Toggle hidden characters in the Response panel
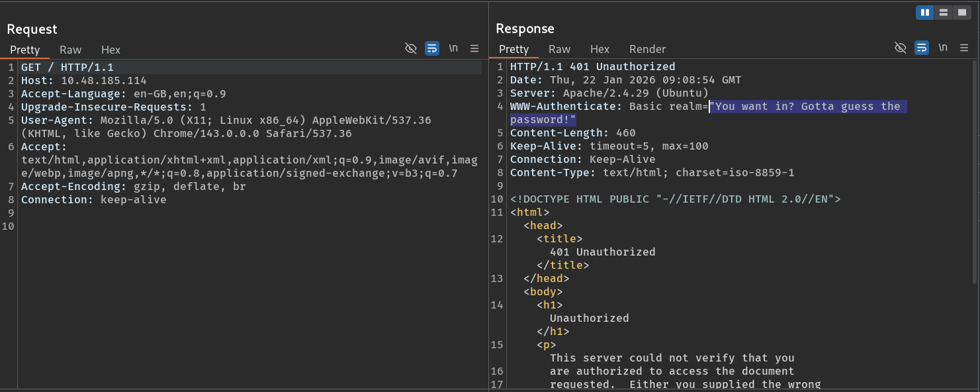 (900, 48)
